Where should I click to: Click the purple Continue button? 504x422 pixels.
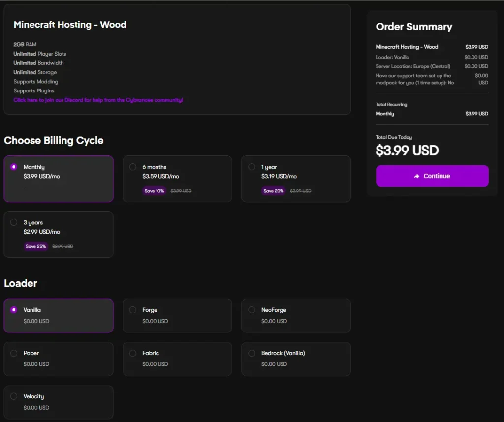[x=432, y=176]
